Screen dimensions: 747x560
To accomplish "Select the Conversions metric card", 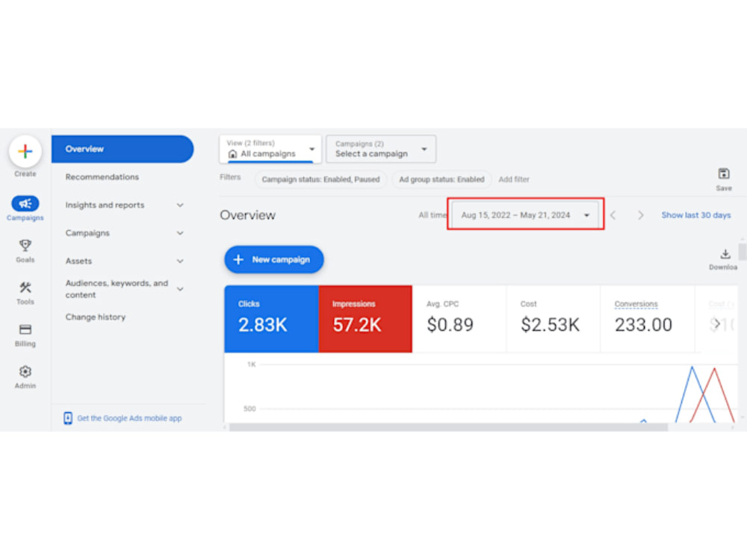I will 647,319.
